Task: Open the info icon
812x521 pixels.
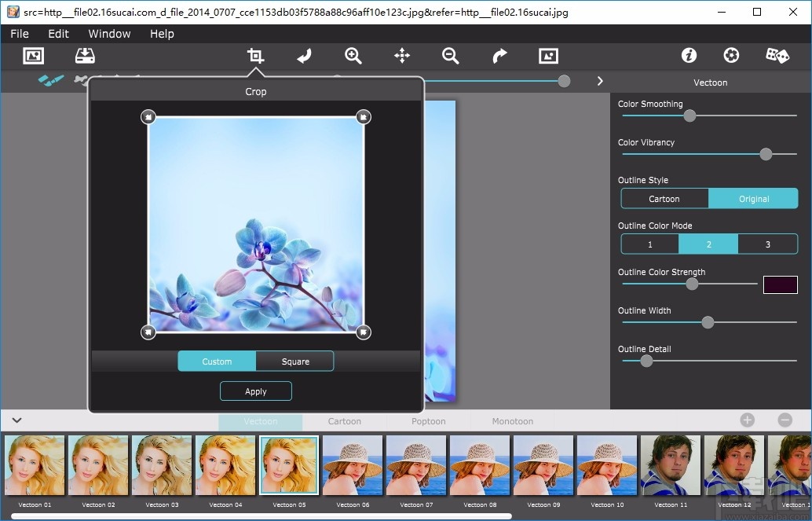Action: [689, 56]
